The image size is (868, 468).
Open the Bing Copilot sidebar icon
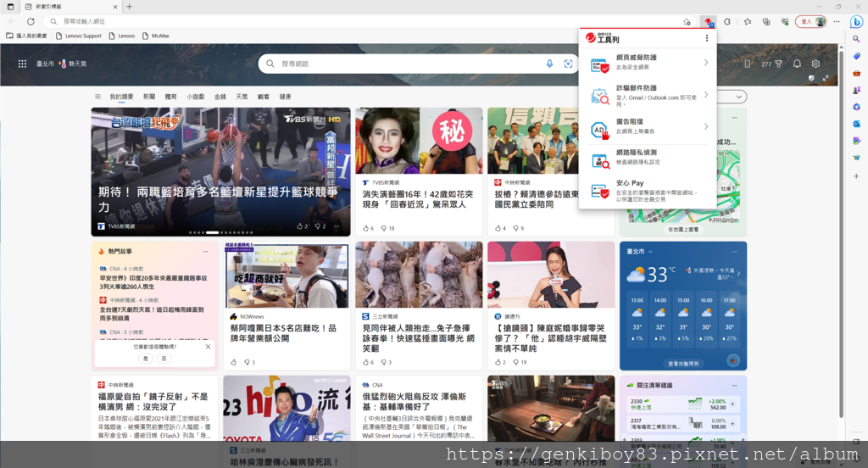(856, 21)
